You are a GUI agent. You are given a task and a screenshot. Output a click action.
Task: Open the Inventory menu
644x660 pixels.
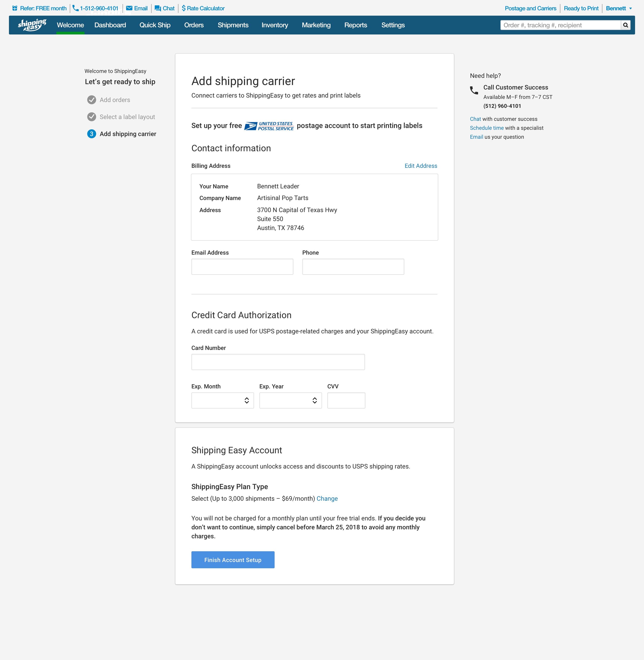[x=275, y=25]
